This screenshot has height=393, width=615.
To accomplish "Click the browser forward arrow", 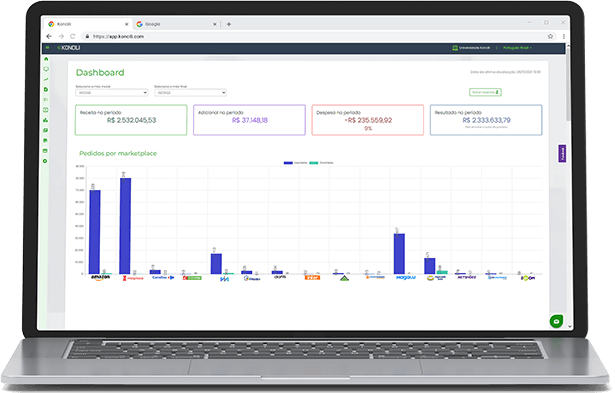I will (61, 36).
